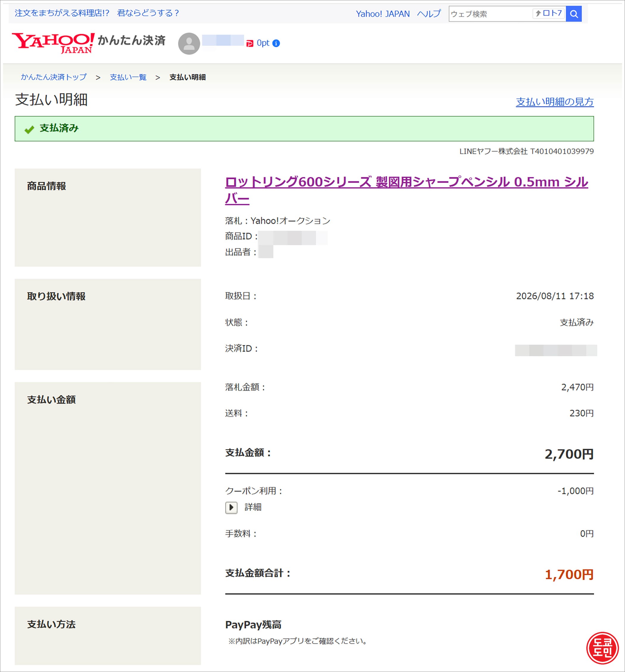This screenshot has width=625, height=672.
Task: Click the 支払金額合計： label
Action: 258,573
